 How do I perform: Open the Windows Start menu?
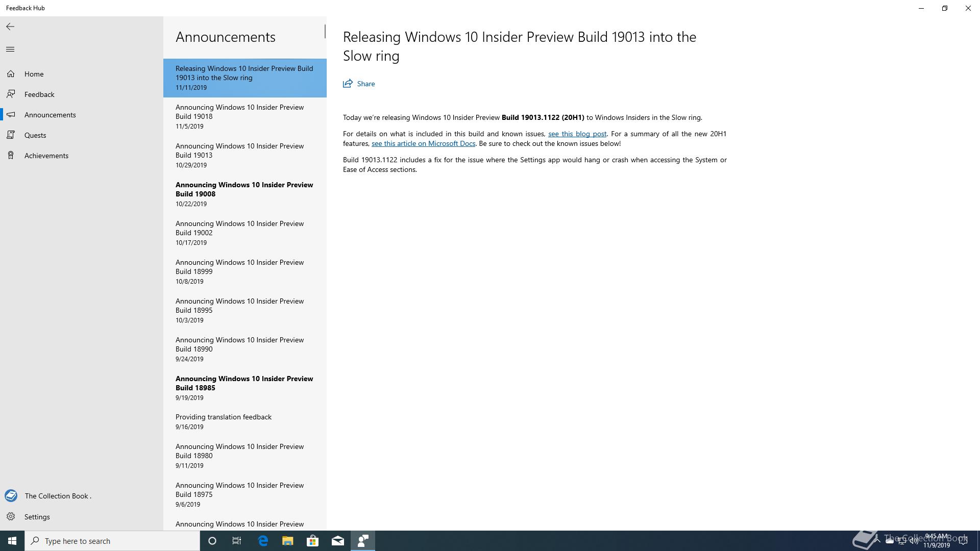tap(12, 541)
